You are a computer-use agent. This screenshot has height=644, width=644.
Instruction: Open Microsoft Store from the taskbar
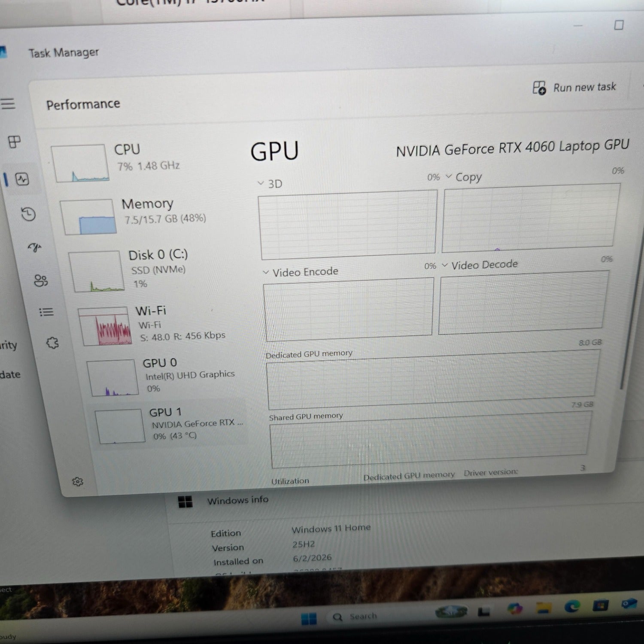(600, 605)
